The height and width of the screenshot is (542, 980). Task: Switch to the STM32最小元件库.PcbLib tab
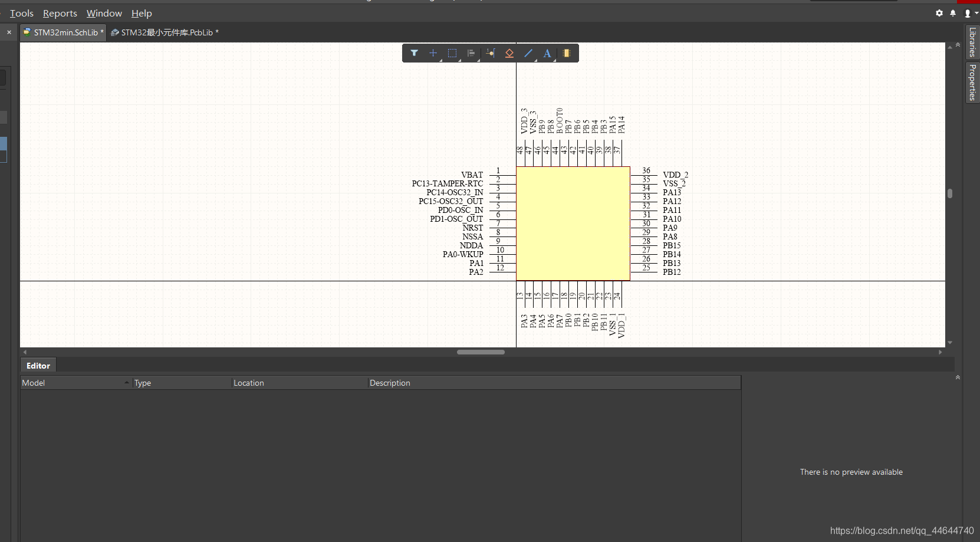pyautogui.click(x=165, y=32)
